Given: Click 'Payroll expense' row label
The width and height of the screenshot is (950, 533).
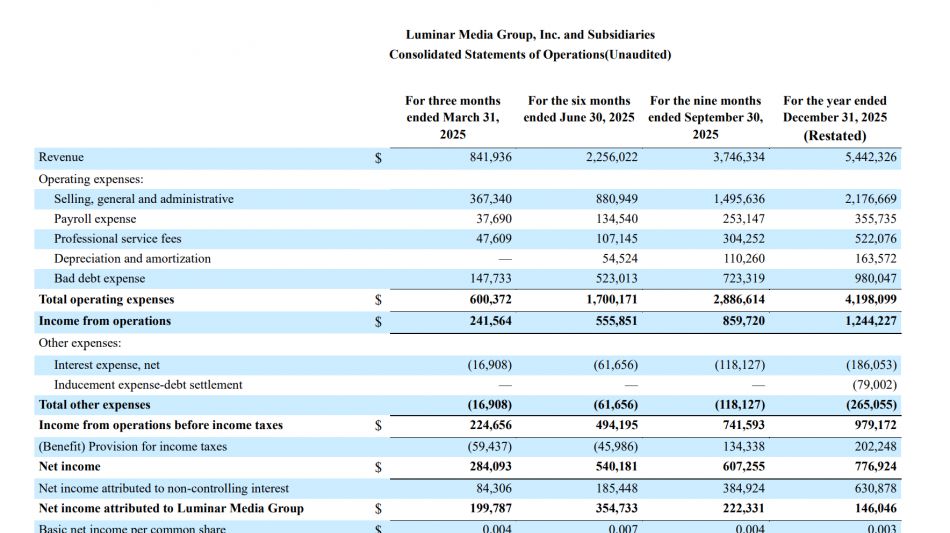Looking at the screenshot, I should 95,219.
